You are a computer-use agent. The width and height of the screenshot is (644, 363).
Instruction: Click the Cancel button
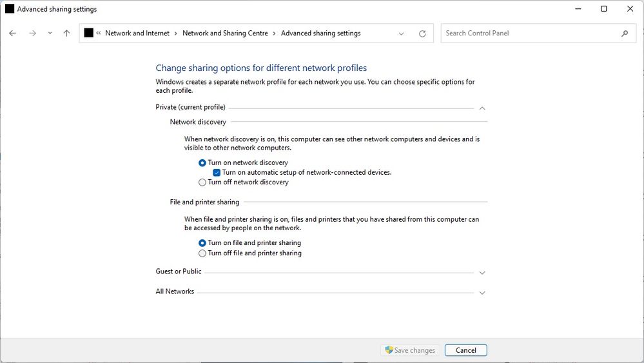465,350
